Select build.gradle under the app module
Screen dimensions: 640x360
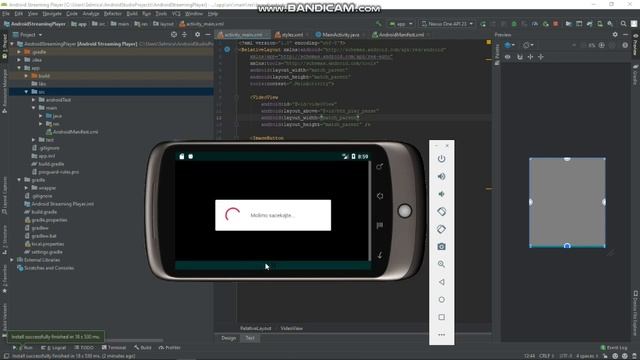point(48,164)
